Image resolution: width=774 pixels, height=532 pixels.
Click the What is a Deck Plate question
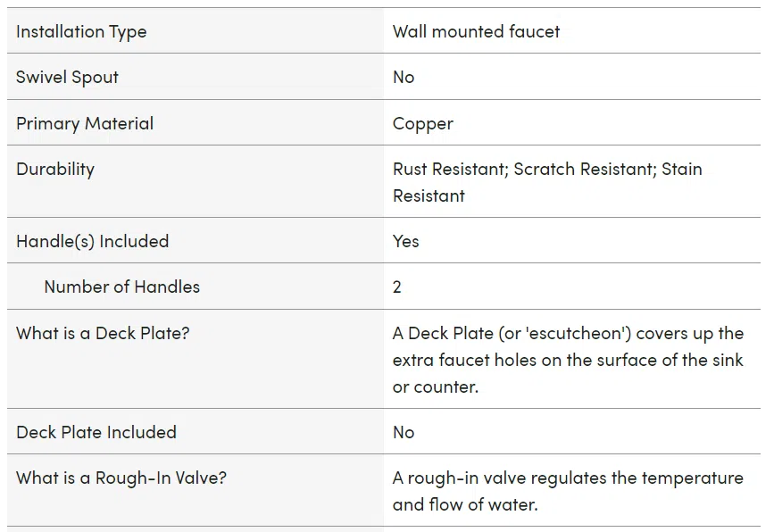click(x=103, y=333)
